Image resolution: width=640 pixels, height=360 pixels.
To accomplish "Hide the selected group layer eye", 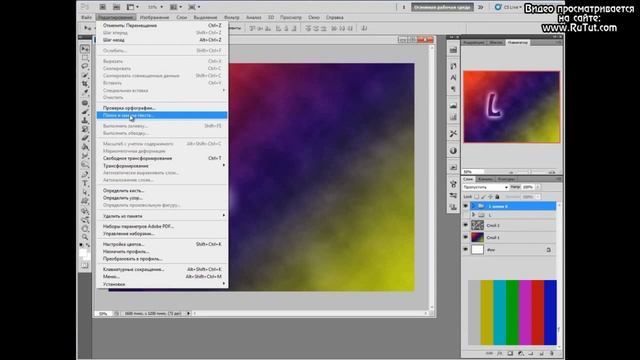I will pos(466,206).
